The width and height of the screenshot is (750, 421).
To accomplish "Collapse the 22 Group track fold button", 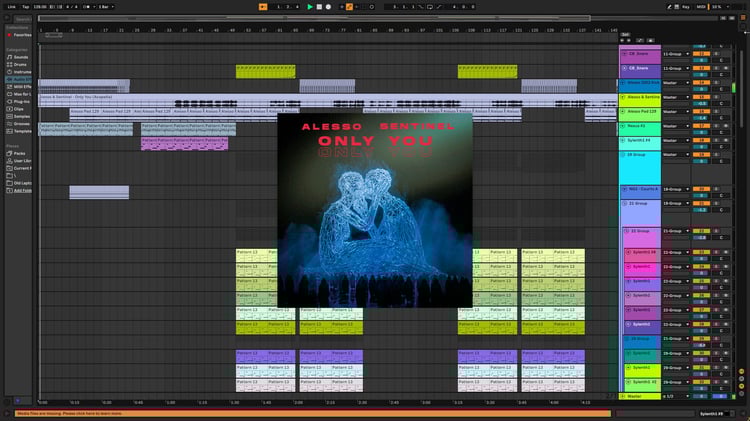I will click(627, 231).
